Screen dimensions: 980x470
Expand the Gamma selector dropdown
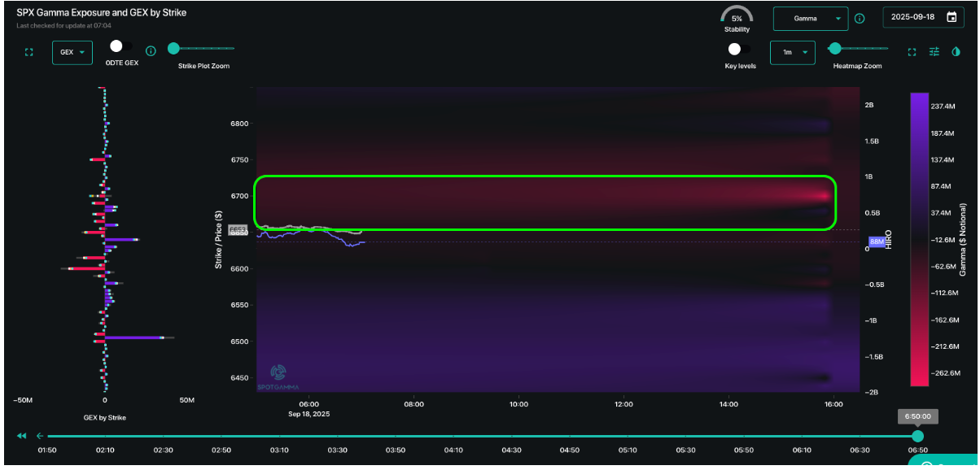tap(810, 18)
